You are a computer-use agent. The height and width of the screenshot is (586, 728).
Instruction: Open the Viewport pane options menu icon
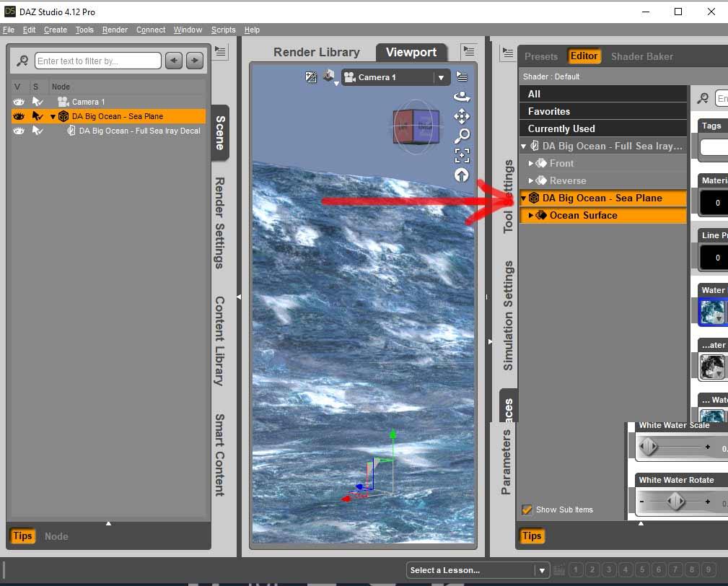469,51
